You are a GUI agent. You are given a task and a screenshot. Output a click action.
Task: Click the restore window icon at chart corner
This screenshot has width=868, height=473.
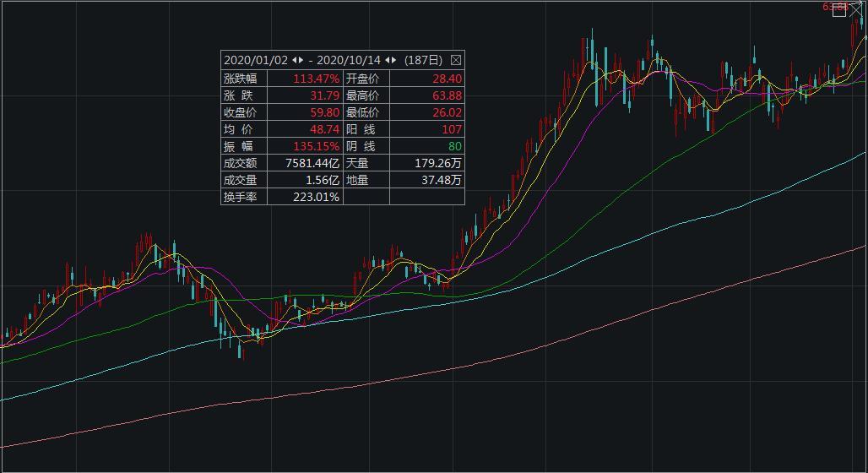pos(839,10)
